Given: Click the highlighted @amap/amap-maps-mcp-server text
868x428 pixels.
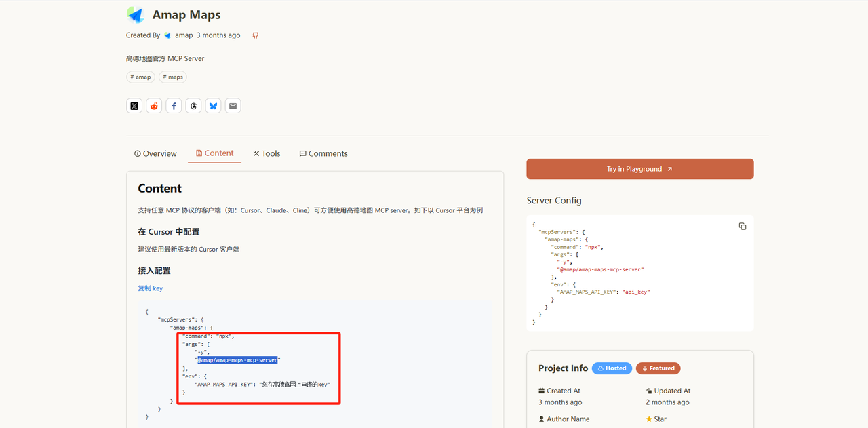Looking at the screenshot, I should [237, 359].
